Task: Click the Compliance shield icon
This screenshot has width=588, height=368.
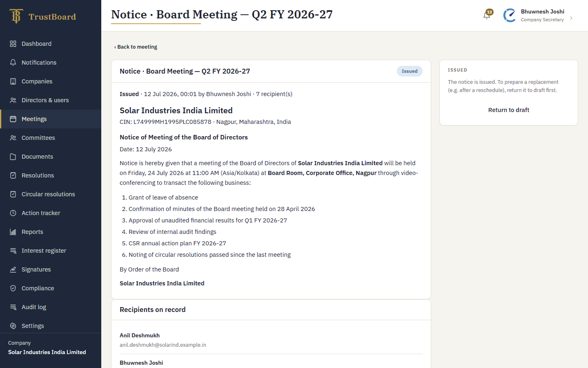Action: coord(13,288)
